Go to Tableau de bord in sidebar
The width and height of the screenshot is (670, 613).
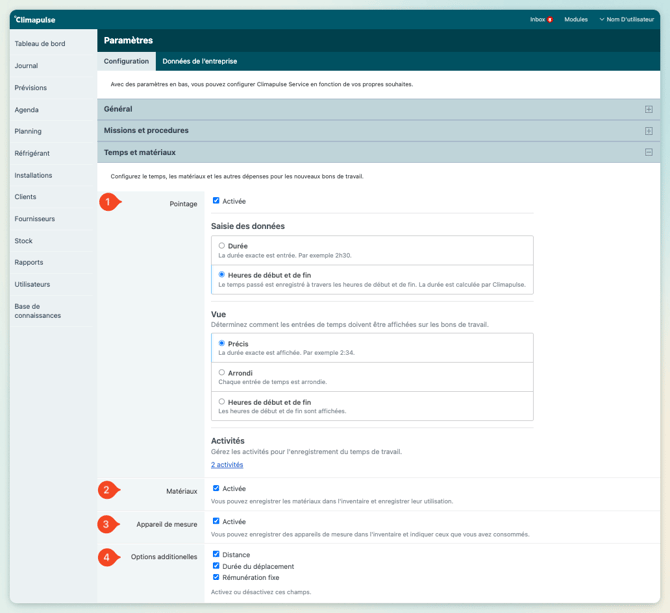pos(40,44)
